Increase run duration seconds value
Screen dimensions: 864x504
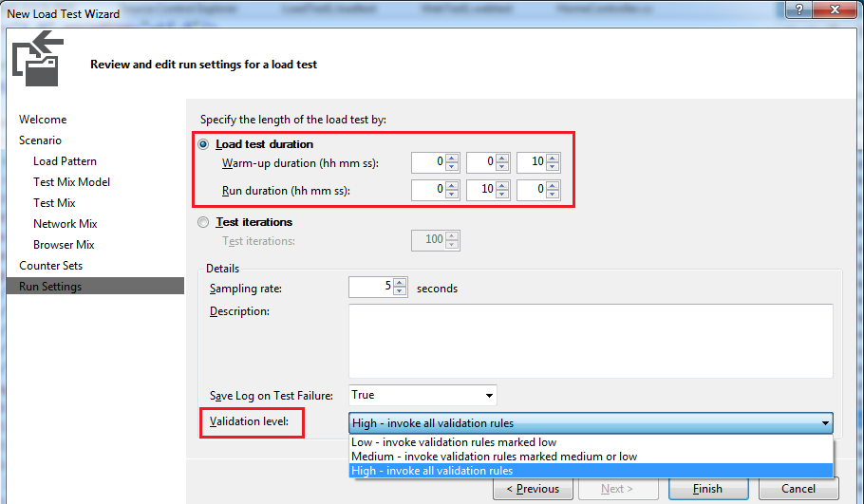tap(553, 186)
